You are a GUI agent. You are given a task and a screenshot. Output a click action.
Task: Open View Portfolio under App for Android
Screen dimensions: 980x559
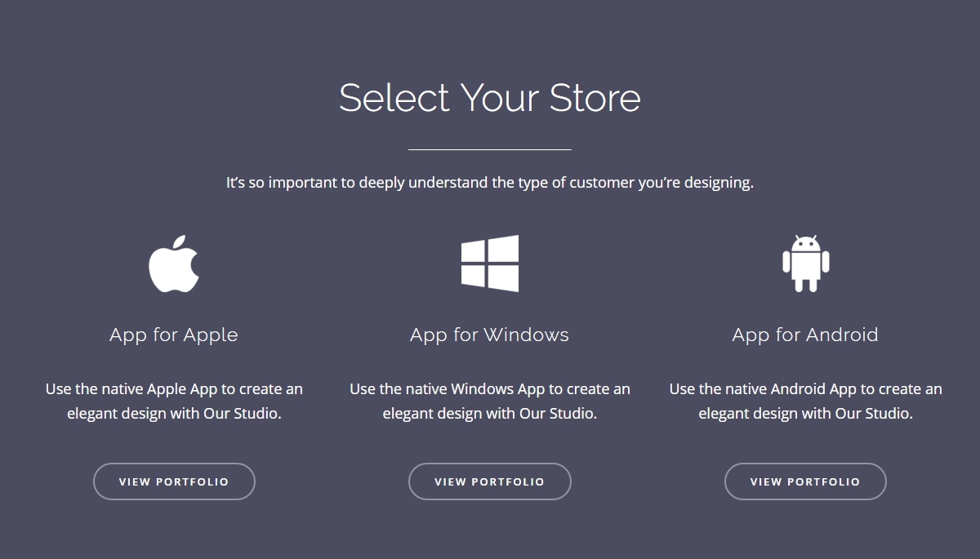(805, 481)
